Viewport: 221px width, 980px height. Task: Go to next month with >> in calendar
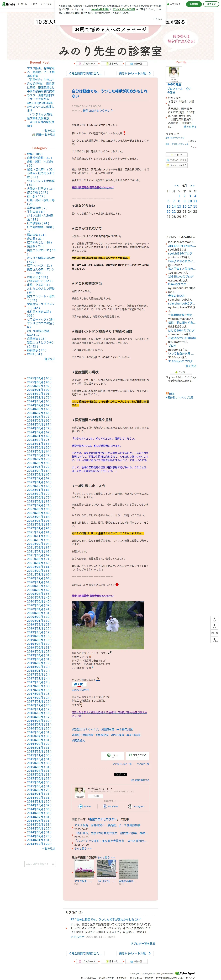(192, 186)
